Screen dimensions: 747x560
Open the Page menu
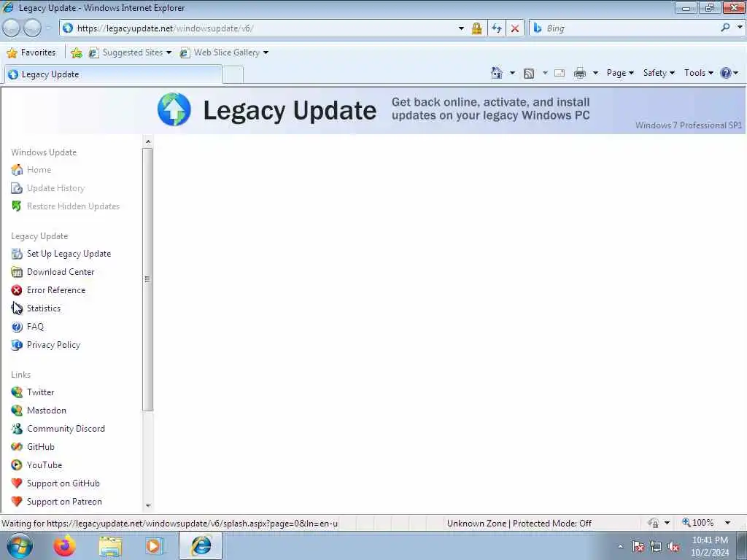(x=620, y=73)
